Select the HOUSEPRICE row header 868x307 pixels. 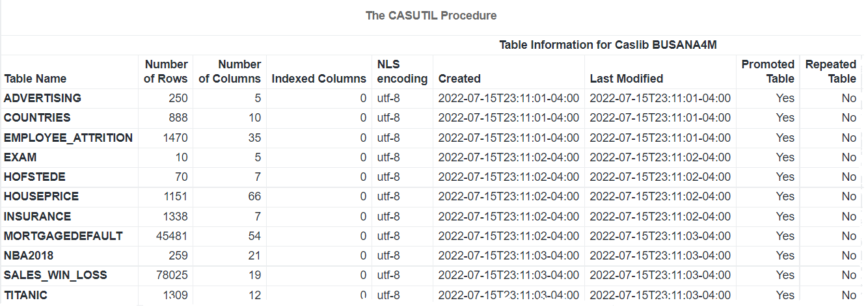[x=41, y=196]
